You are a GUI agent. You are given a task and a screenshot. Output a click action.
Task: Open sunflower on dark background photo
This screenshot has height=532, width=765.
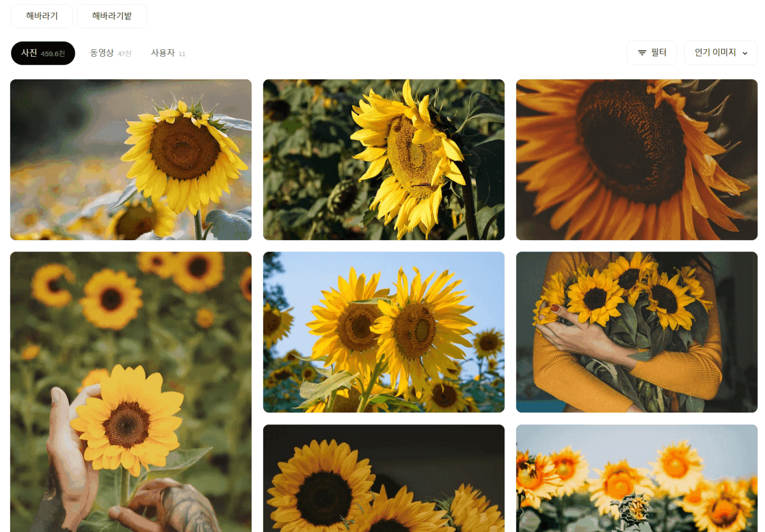coord(383,478)
